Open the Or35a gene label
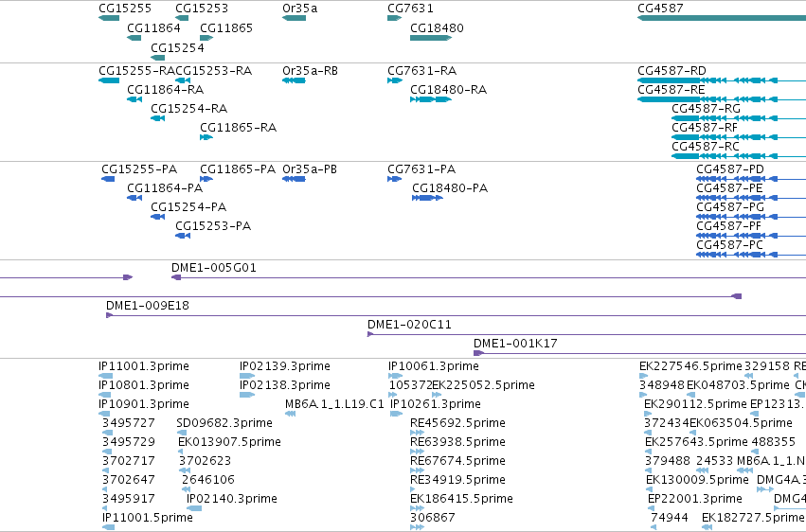 299,9
